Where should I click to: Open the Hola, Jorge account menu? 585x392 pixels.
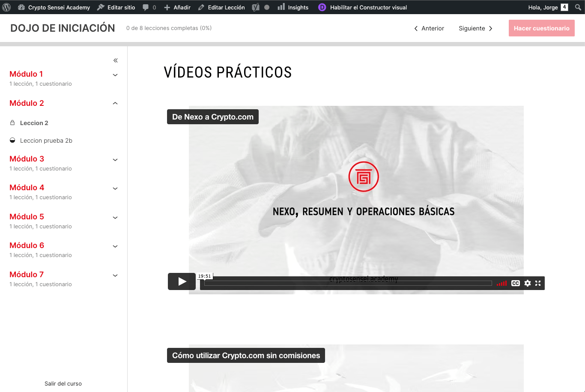click(x=548, y=7)
